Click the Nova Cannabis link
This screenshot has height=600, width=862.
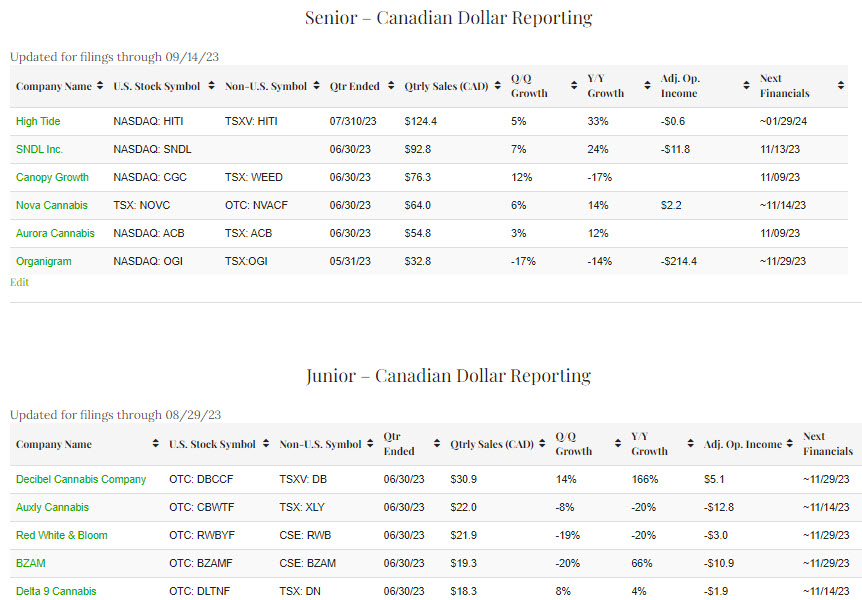tap(51, 206)
